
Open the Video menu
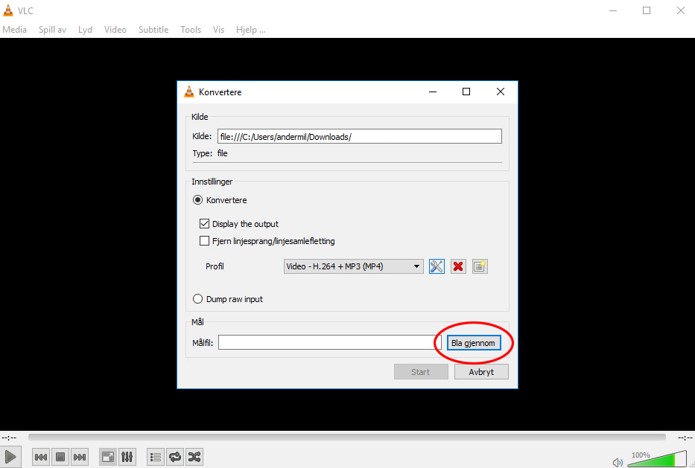tap(115, 30)
